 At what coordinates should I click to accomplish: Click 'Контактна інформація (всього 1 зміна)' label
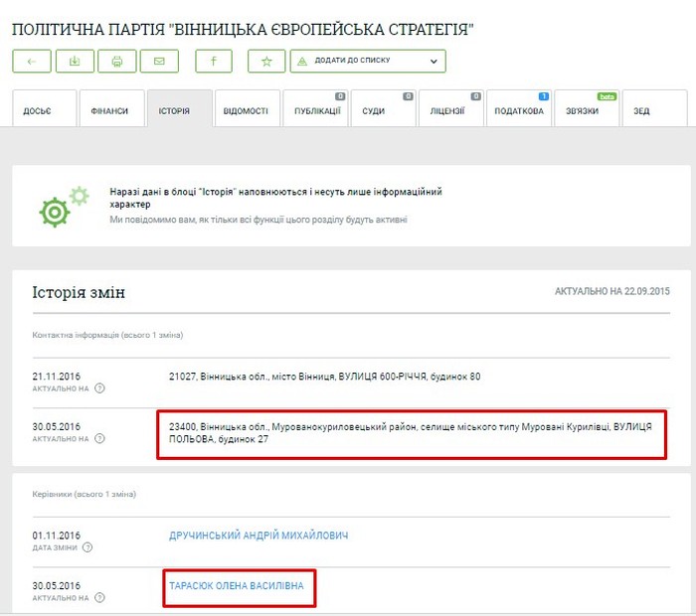107,335
